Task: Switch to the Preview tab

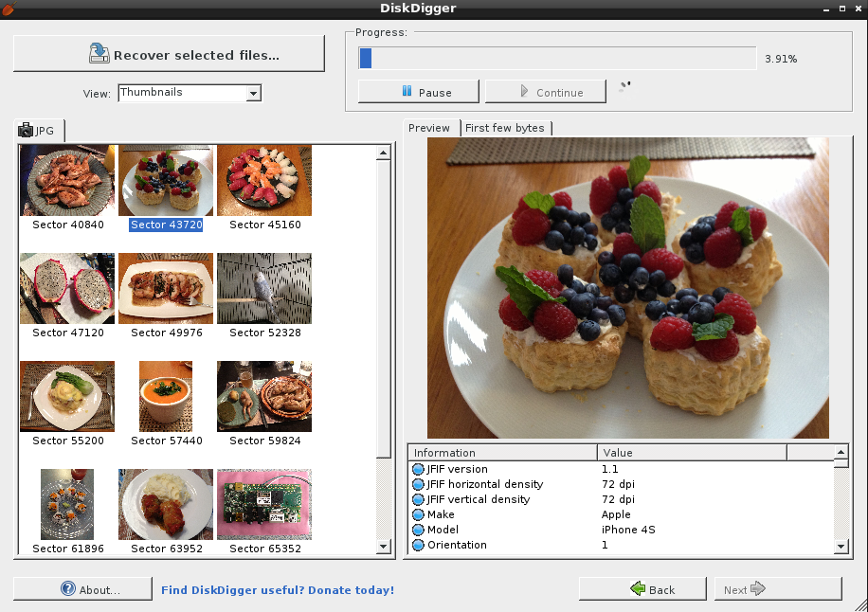Action: point(429,128)
